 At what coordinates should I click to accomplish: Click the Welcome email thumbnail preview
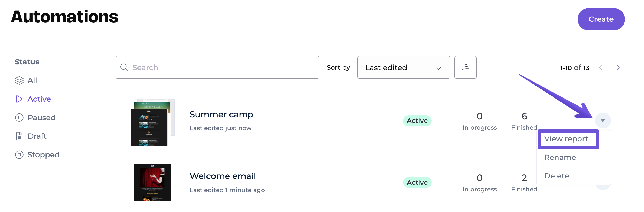(x=152, y=182)
